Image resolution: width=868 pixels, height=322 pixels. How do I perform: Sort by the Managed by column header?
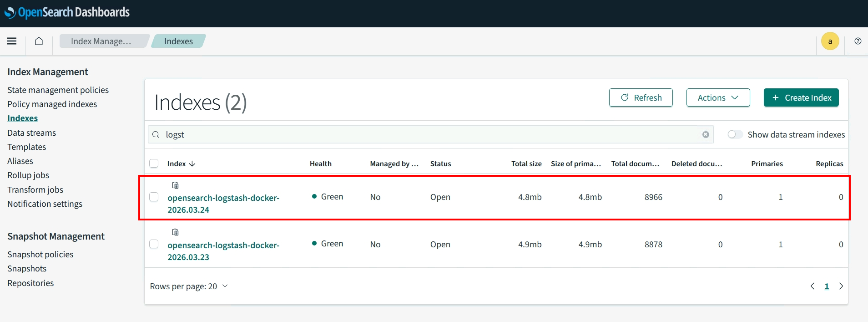tap(394, 164)
